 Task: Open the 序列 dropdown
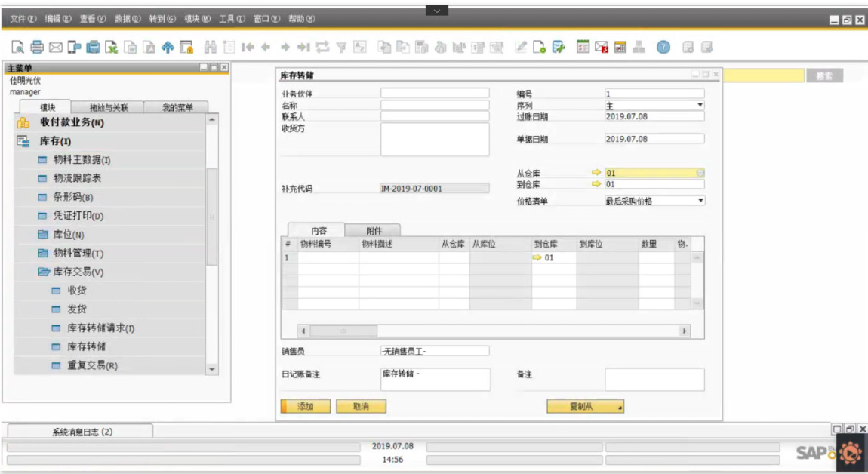pos(700,105)
